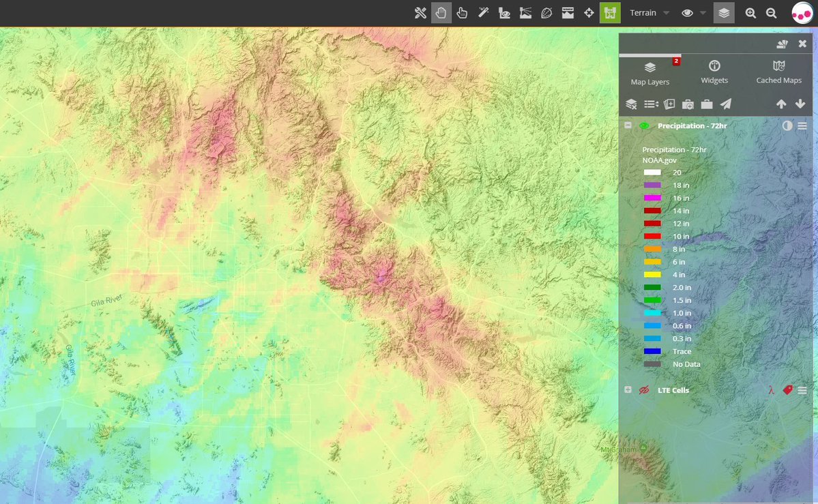Click the remove all layers icon

632,104
